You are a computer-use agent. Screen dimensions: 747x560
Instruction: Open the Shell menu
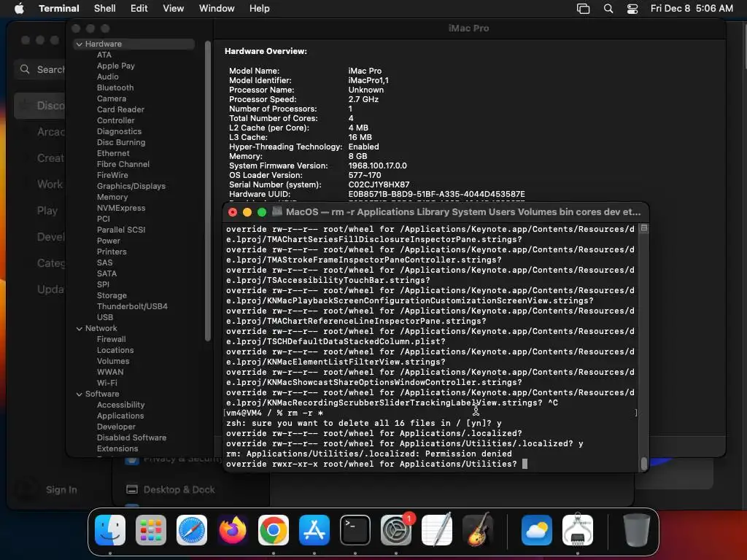[x=105, y=9]
